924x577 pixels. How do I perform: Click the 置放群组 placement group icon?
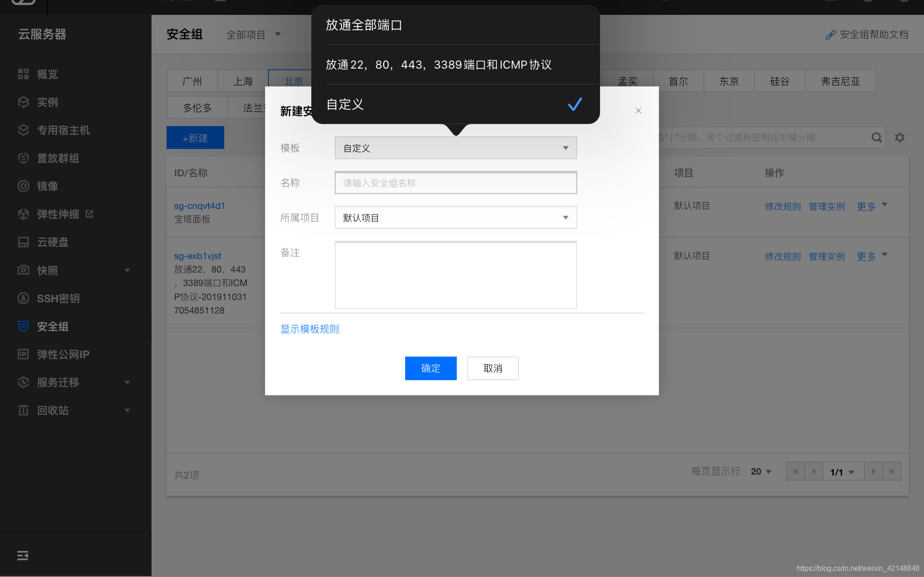pos(23,158)
